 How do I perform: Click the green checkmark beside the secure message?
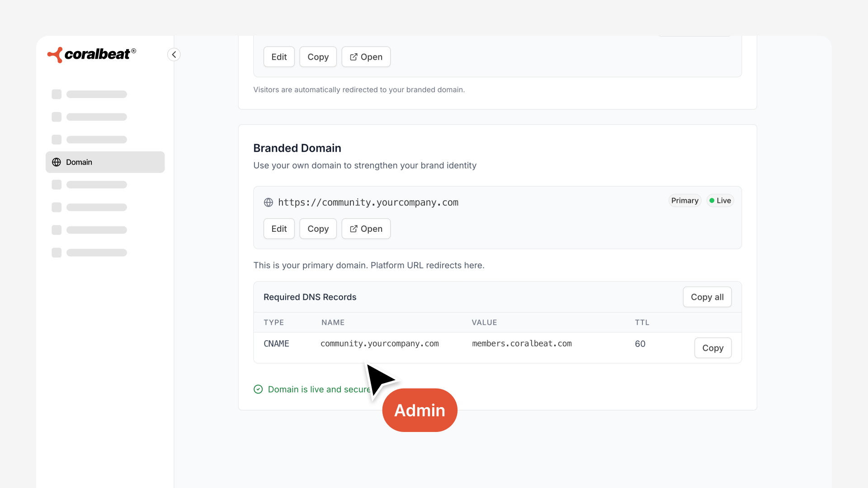pyautogui.click(x=258, y=389)
